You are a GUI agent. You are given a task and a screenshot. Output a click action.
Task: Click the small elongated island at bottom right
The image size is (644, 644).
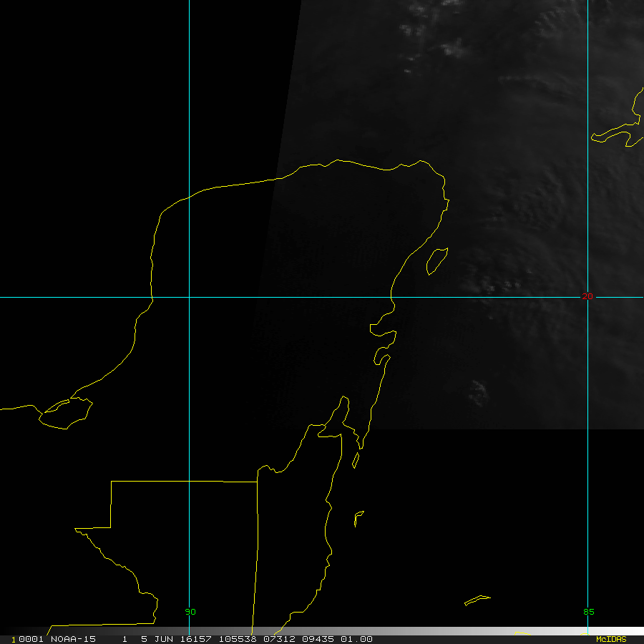click(x=477, y=600)
